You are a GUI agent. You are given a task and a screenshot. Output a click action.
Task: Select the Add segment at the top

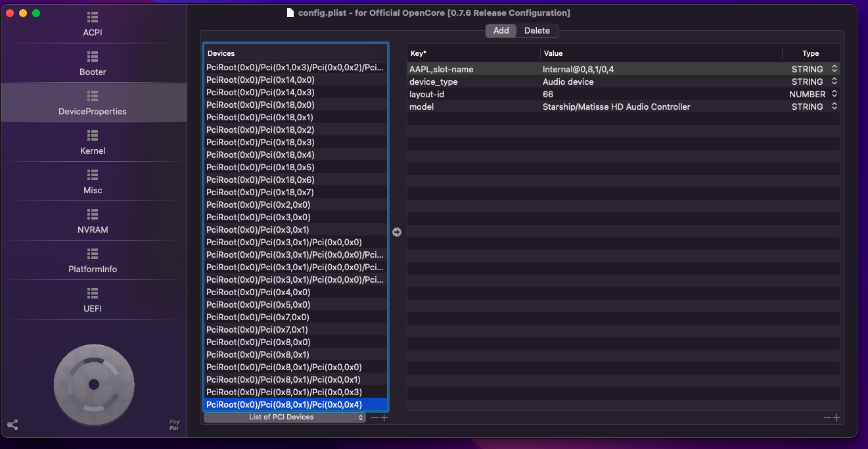[x=501, y=31]
